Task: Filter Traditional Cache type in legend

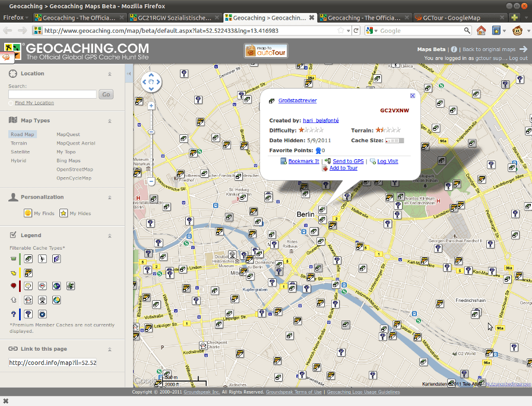Action: coord(28,259)
